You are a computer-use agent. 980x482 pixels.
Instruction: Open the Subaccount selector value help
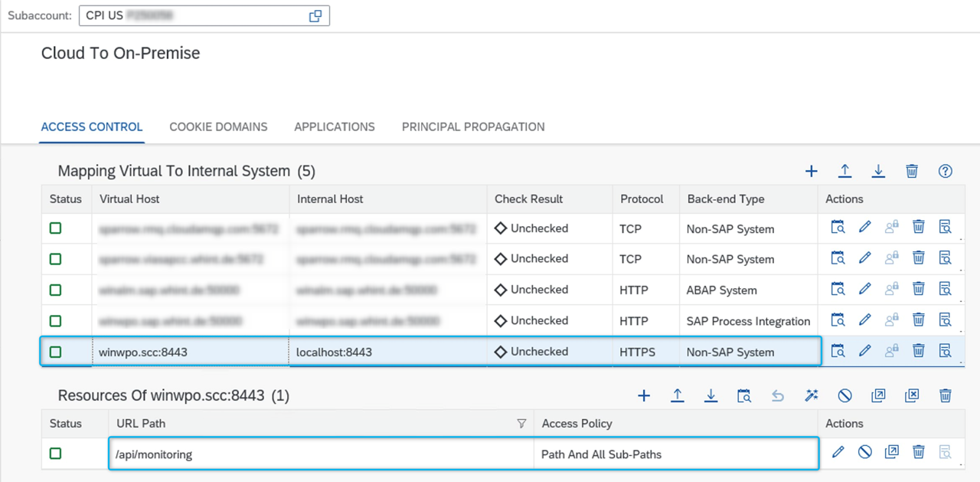click(x=315, y=16)
